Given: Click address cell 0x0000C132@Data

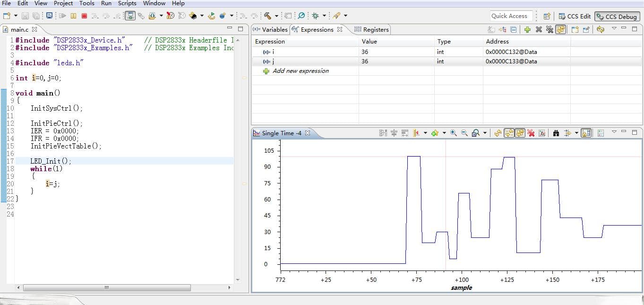Looking at the screenshot, I should 511,52.
